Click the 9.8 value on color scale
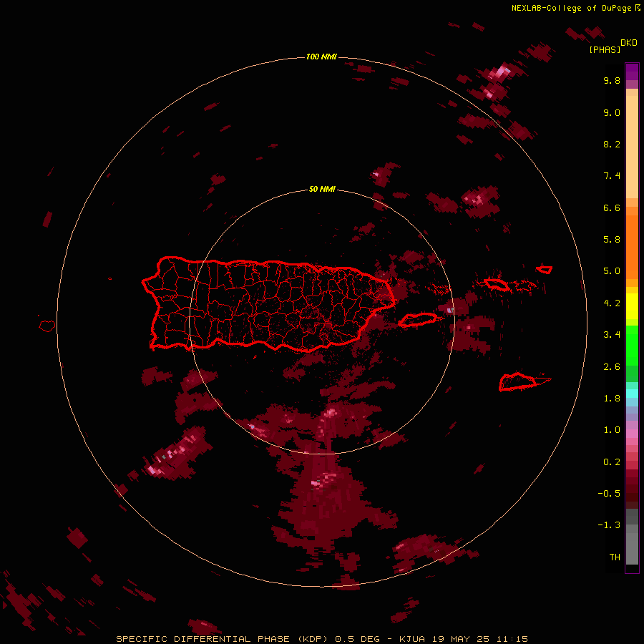 pos(612,80)
